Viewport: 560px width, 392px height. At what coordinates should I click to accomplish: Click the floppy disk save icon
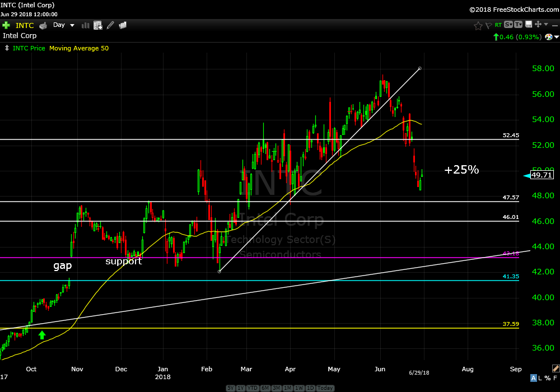click(x=528, y=25)
